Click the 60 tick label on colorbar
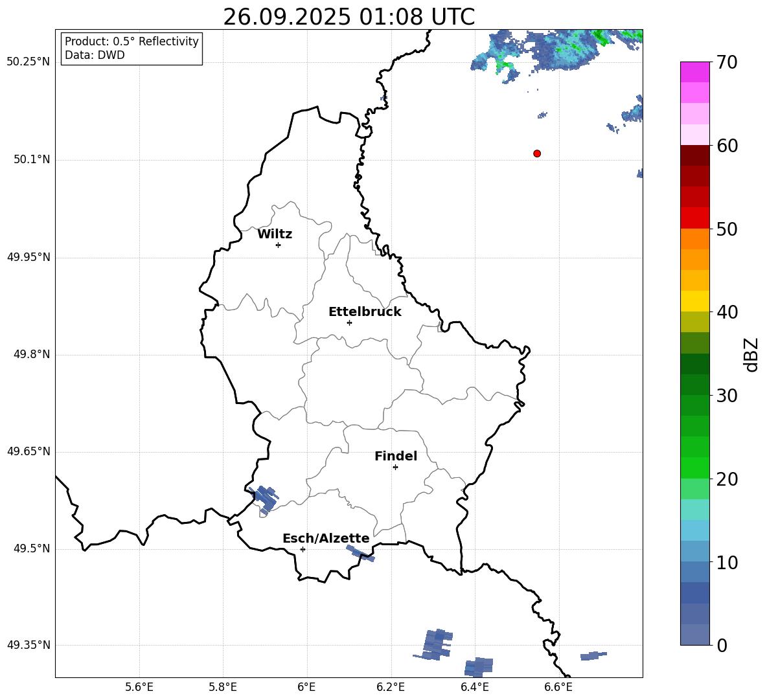The image size is (767, 700). click(x=727, y=146)
